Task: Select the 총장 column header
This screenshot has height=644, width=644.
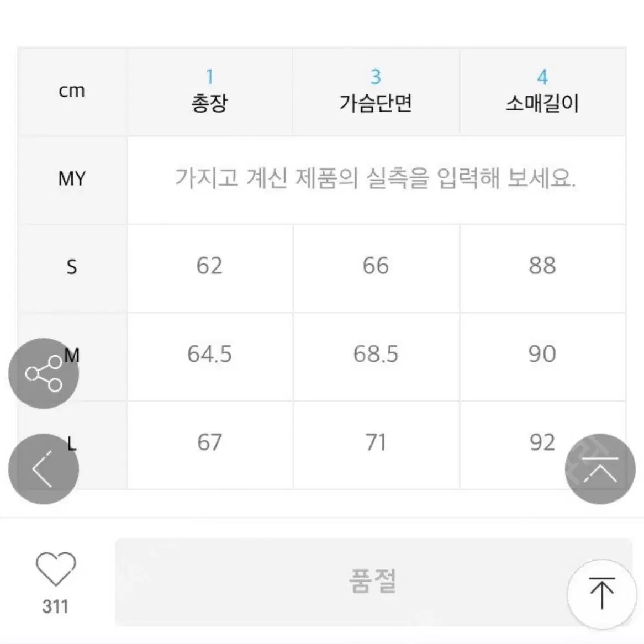Action: pyautogui.click(x=209, y=91)
